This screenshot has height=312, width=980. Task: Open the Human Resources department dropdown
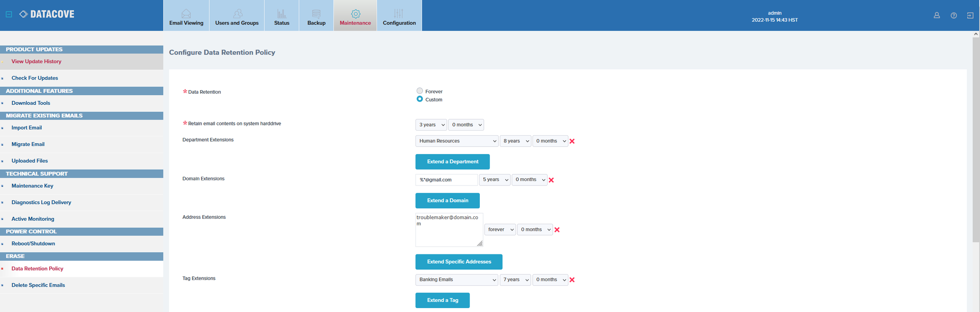[x=456, y=141]
